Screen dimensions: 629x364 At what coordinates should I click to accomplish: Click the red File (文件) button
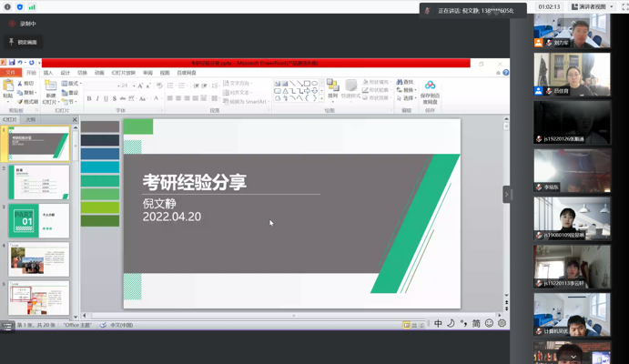pos(11,73)
